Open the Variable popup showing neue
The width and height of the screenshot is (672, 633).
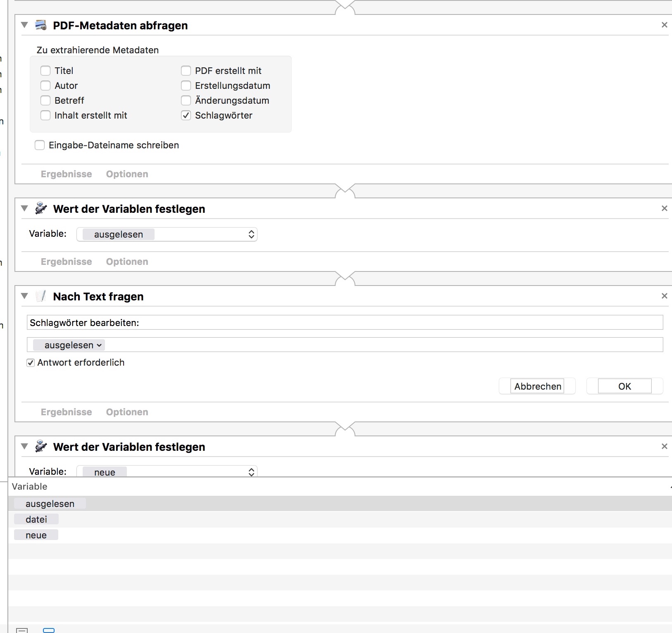167,472
